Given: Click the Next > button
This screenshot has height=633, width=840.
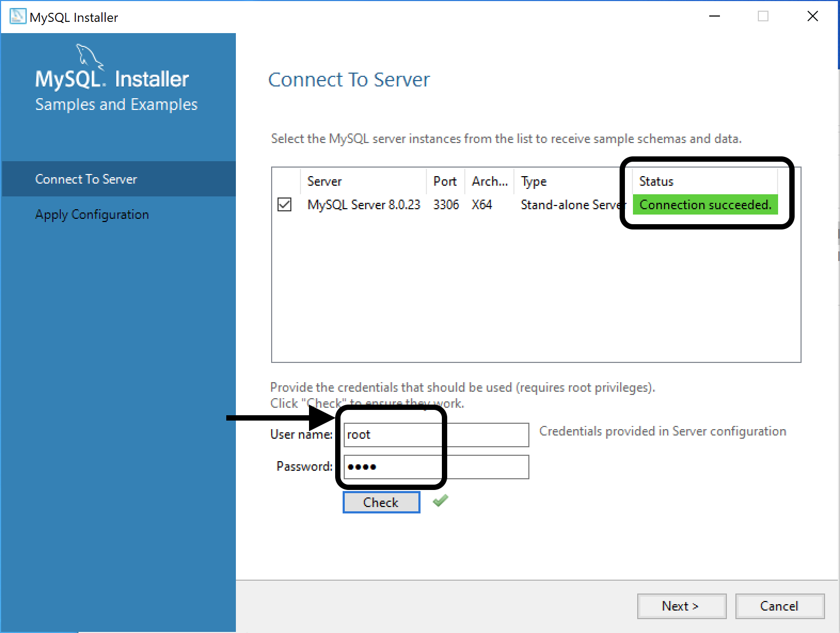Looking at the screenshot, I should coord(681,606).
